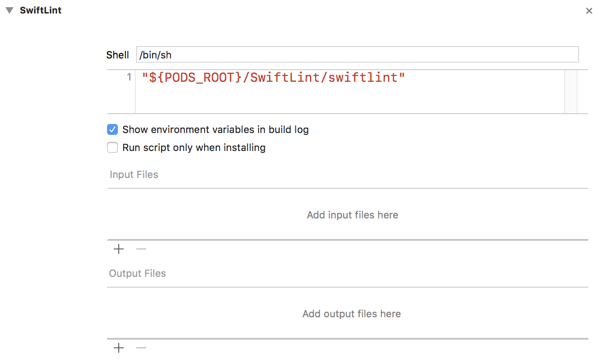
Task: Click the Shell label
Action: click(118, 55)
